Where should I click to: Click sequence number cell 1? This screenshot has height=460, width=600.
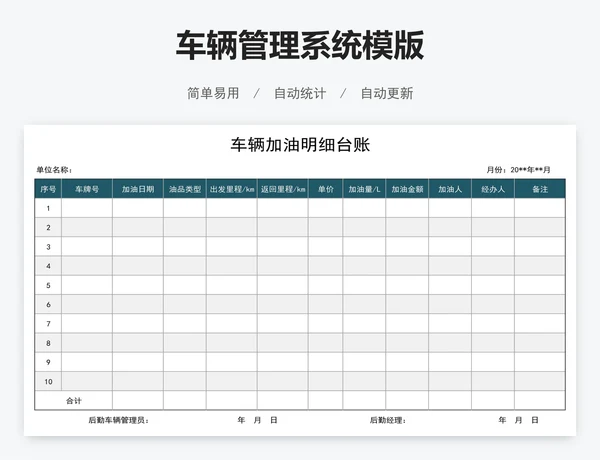48,208
